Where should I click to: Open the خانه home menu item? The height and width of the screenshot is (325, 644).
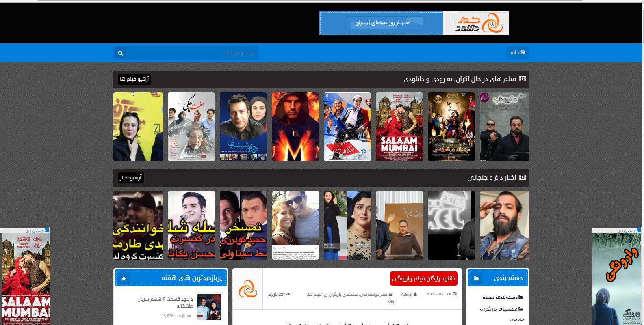coord(518,52)
